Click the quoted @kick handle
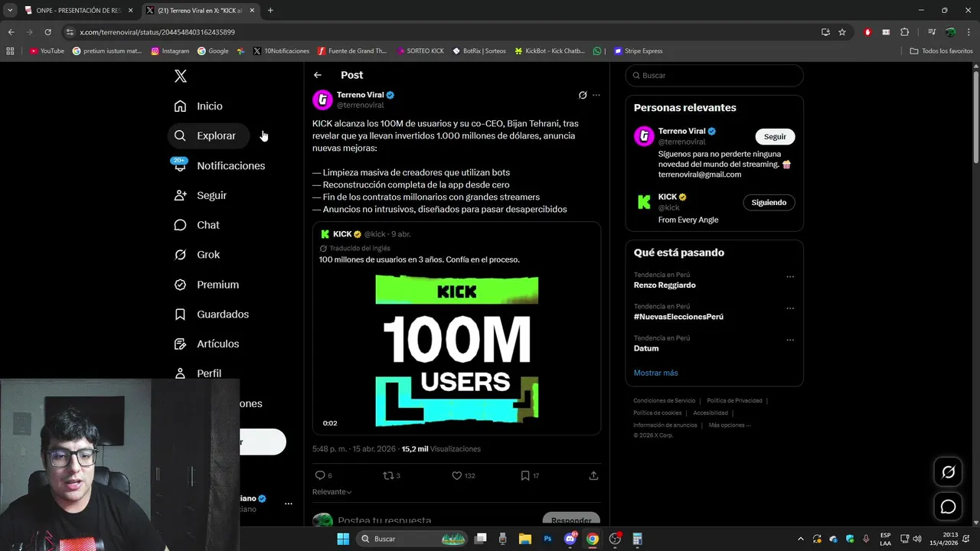The image size is (980, 551). tap(374, 234)
